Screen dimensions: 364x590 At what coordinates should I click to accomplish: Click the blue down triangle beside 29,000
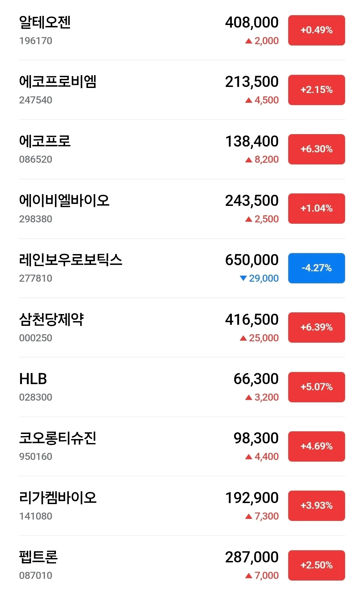click(243, 278)
